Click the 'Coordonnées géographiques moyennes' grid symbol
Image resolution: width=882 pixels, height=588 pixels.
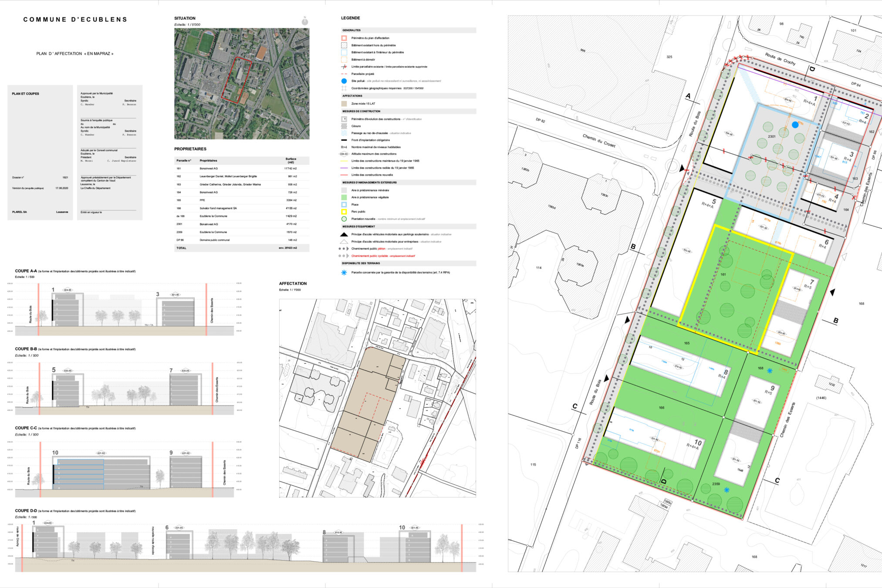coord(344,88)
